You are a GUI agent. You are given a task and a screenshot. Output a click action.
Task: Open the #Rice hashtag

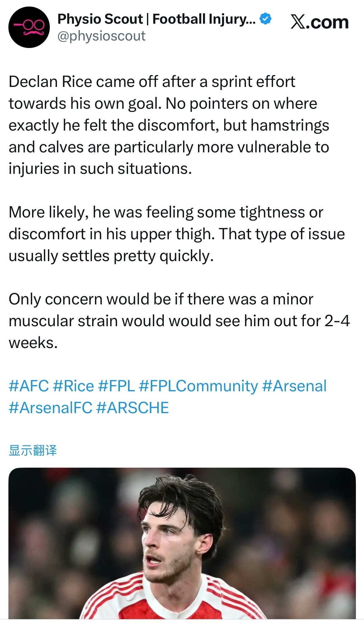click(x=73, y=386)
